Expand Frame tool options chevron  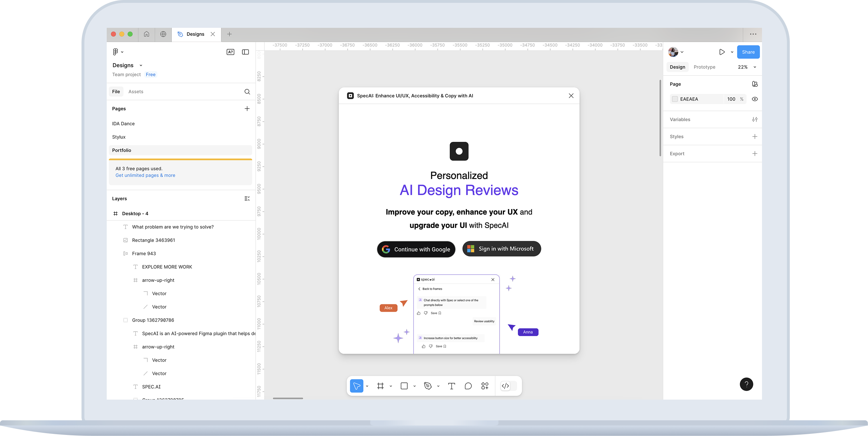(x=391, y=386)
